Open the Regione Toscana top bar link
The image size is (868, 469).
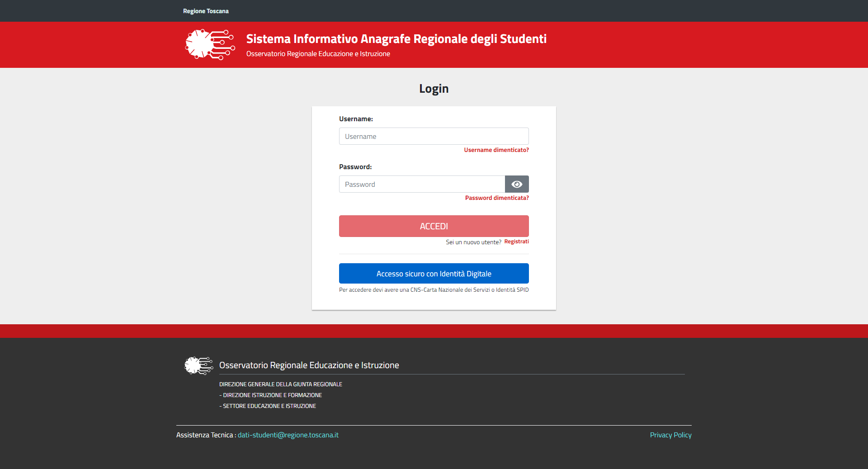point(206,11)
